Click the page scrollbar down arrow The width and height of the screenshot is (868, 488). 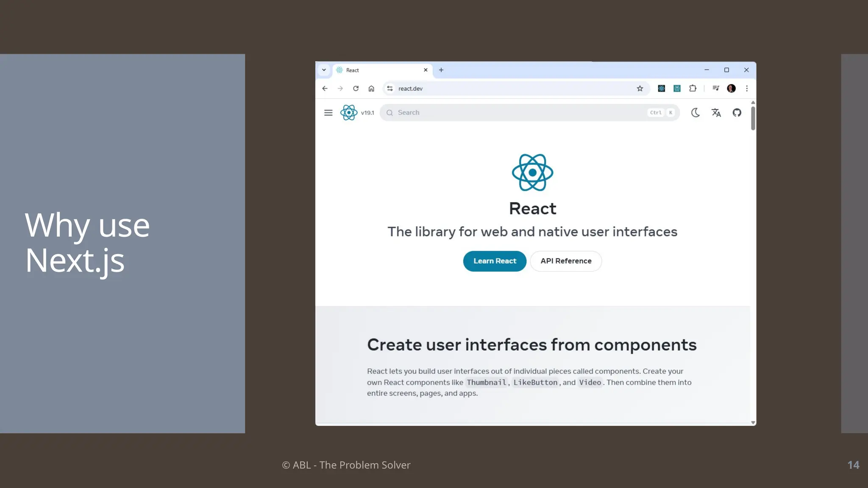pos(753,422)
